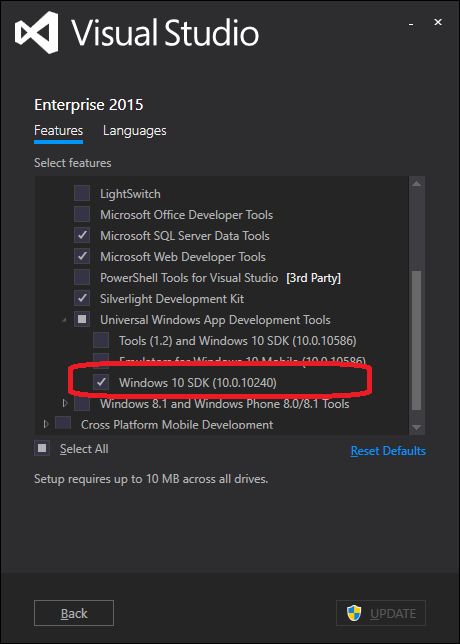Expand Windows 8.1 and Windows Phone Tools node

pos(64,403)
